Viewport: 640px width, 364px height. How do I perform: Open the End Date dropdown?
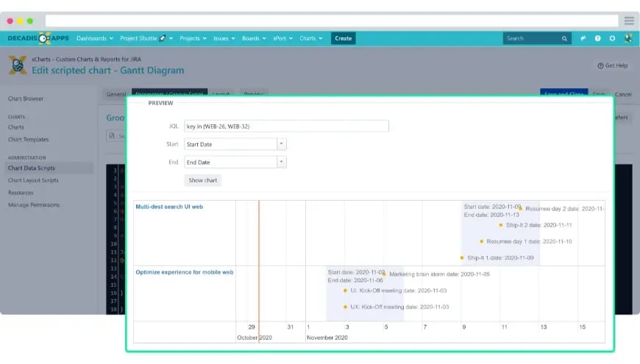(x=235, y=162)
